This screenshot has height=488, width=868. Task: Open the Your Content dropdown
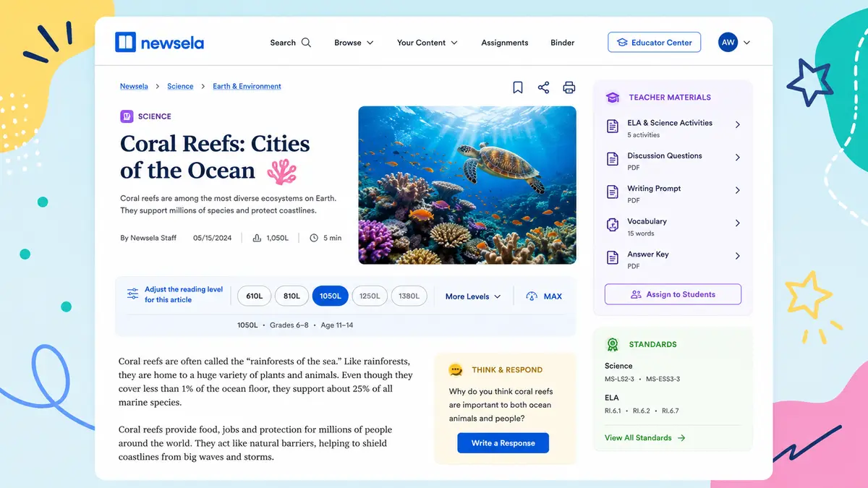point(427,43)
